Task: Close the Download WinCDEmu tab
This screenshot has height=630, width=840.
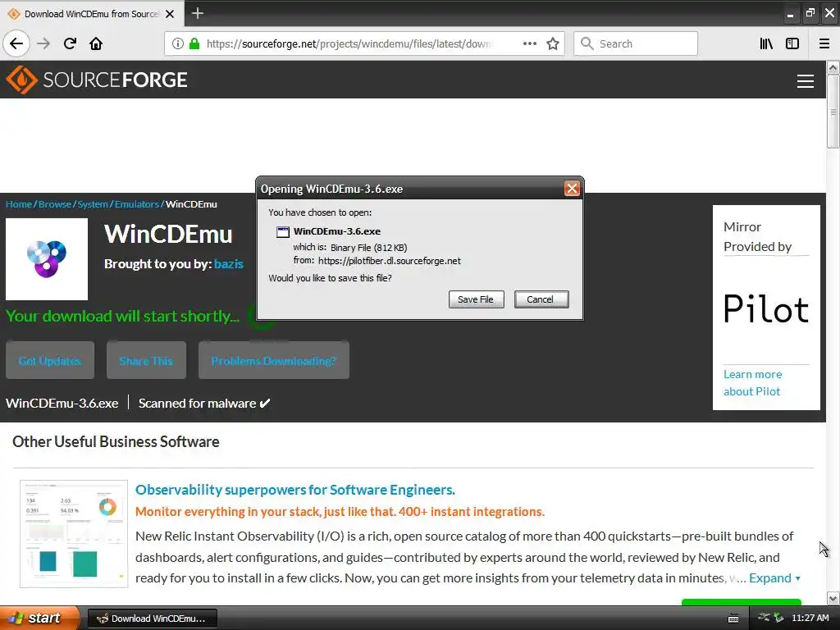Action: point(170,14)
